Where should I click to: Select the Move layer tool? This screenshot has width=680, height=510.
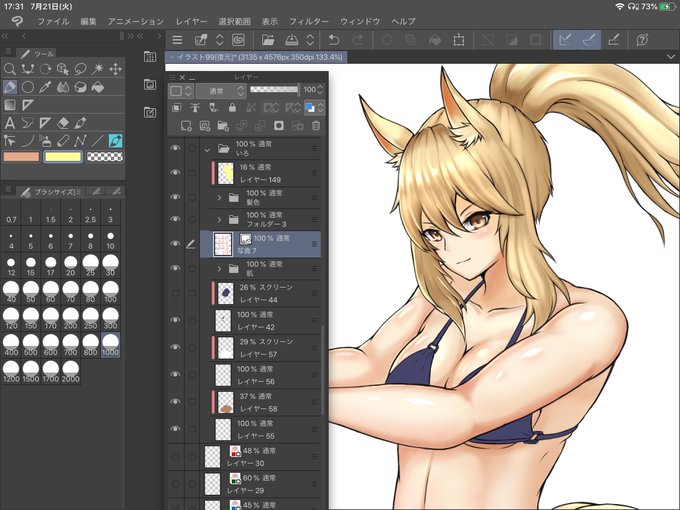115,69
